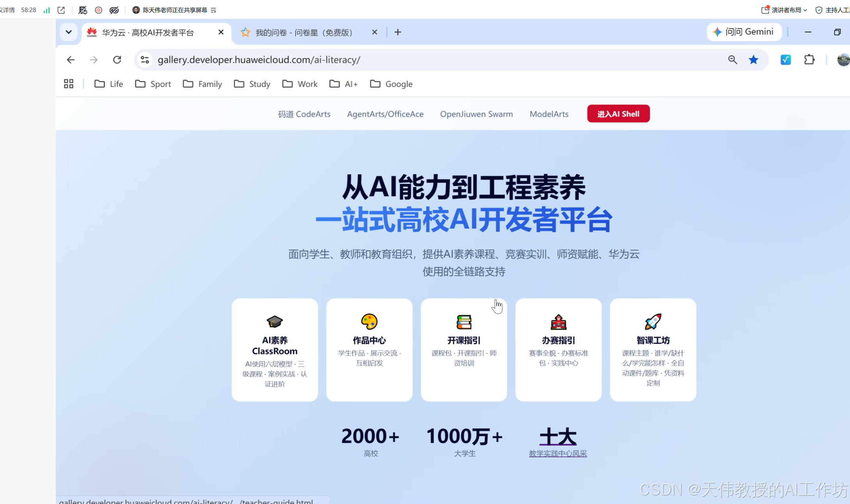Image resolution: width=850 pixels, height=504 pixels.
Task: Click the slashed icon left of the recording indicator
Action: click(83, 10)
